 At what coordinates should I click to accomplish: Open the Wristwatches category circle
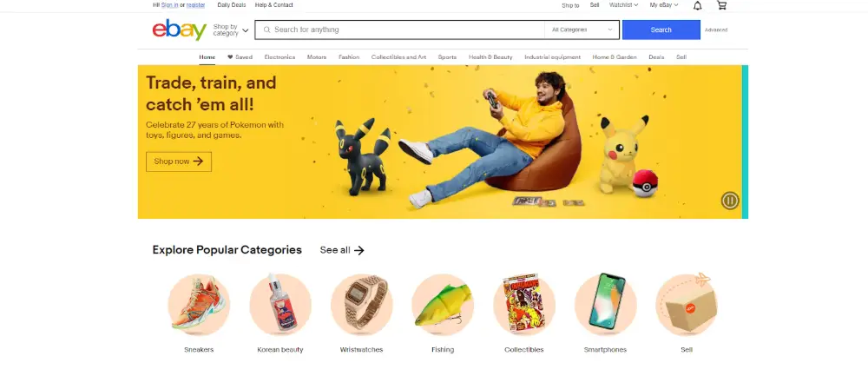[361, 305]
